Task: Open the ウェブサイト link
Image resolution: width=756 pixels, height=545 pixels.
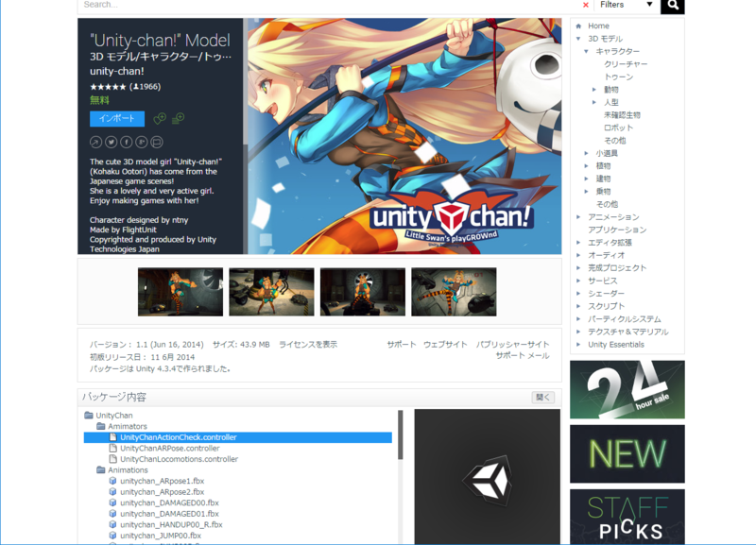Action: pos(445,345)
